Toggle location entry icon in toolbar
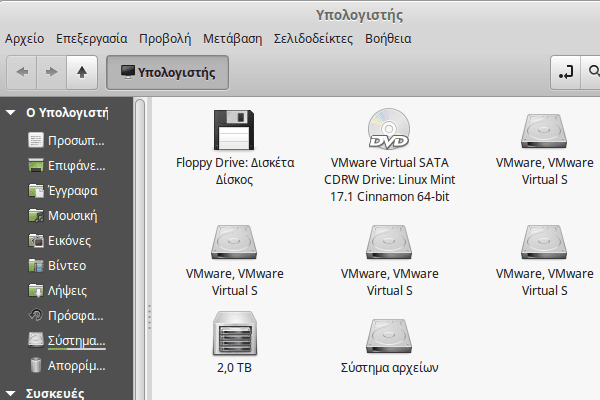Image resolution: width=600 pixels, height=400 pixels. (x=566, y=72)
